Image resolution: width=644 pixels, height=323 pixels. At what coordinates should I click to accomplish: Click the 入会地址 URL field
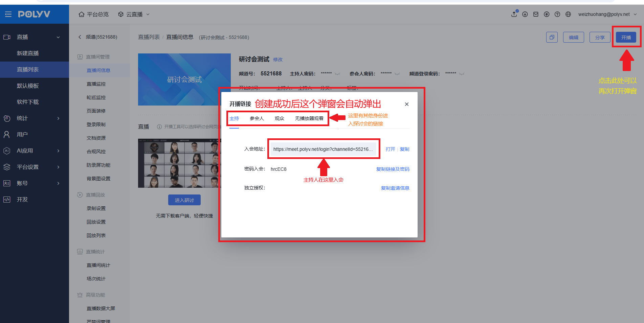click(324, 149)
